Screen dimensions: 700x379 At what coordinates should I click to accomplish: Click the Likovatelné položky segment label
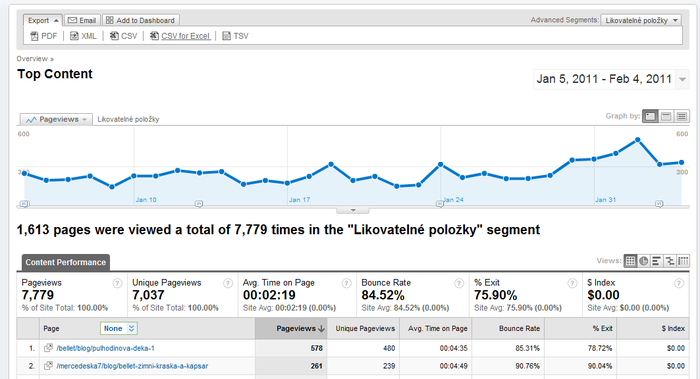[x=128, y=119]
